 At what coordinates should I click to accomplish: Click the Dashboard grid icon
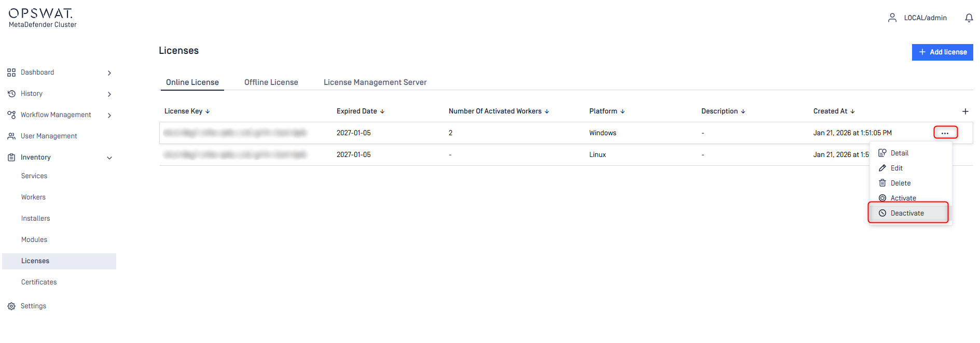(x=11, y=73)
